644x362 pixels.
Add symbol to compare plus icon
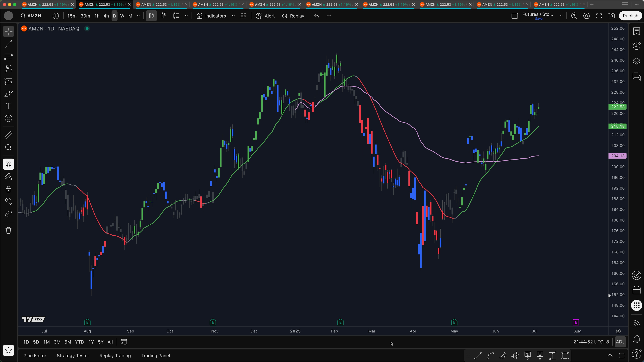click(56, 16)
